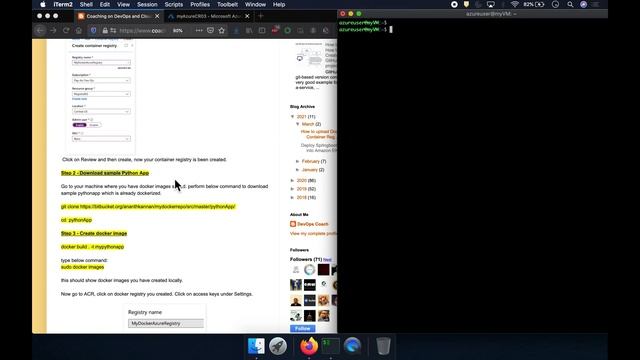Toggle the Firefox sidebar icon
Image resolution: width=640 pixels, height=360 pixels.
262,31
